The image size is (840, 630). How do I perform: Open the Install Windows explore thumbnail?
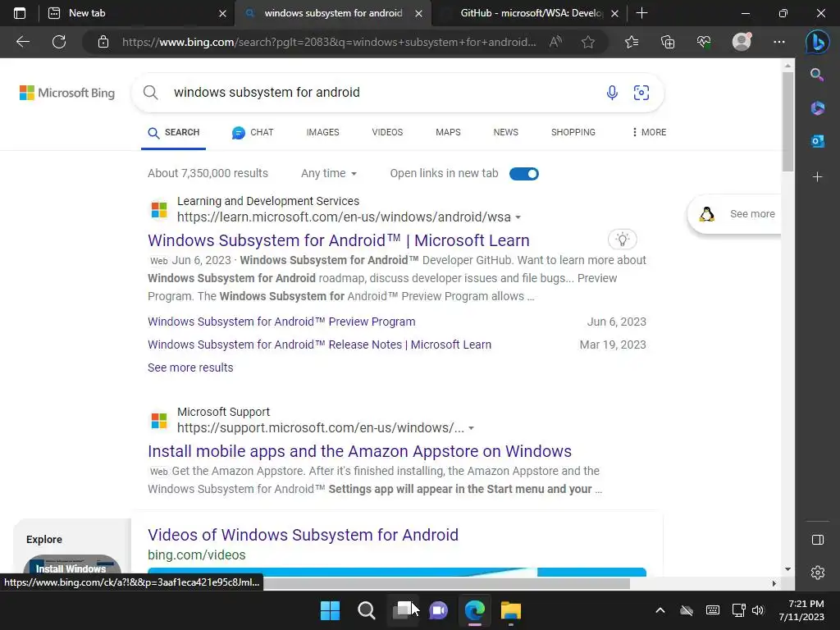point(72,565)
